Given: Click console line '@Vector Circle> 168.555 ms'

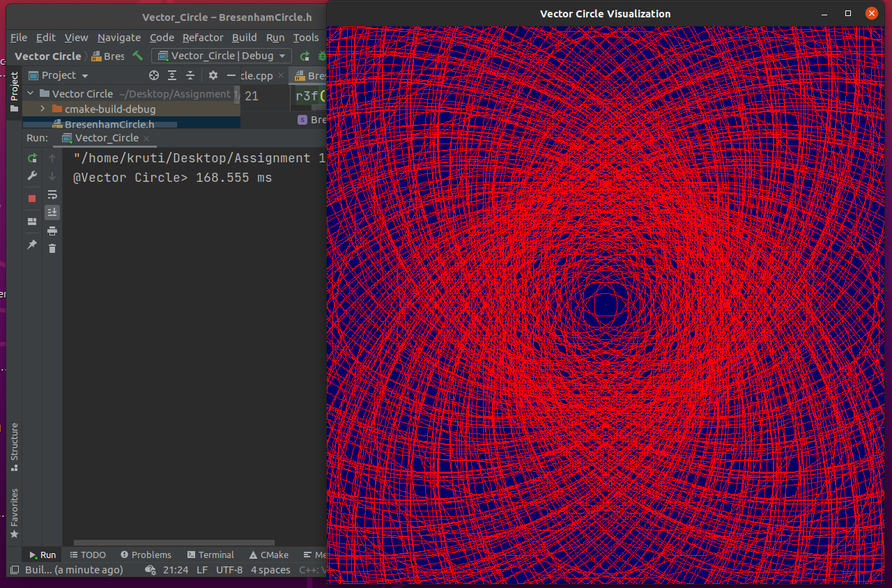Looking at the screenshot, I should [172, 178].
